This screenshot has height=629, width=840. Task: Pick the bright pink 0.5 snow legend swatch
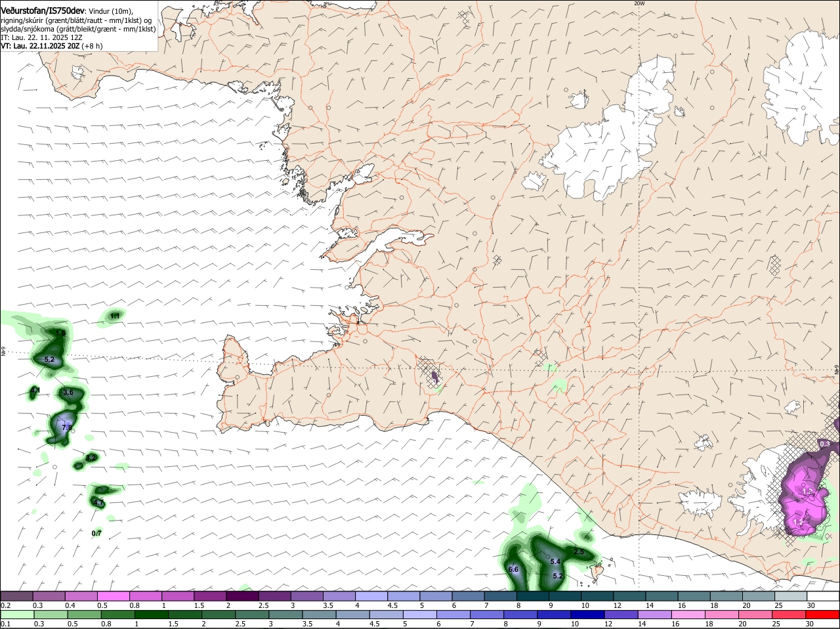113,596
